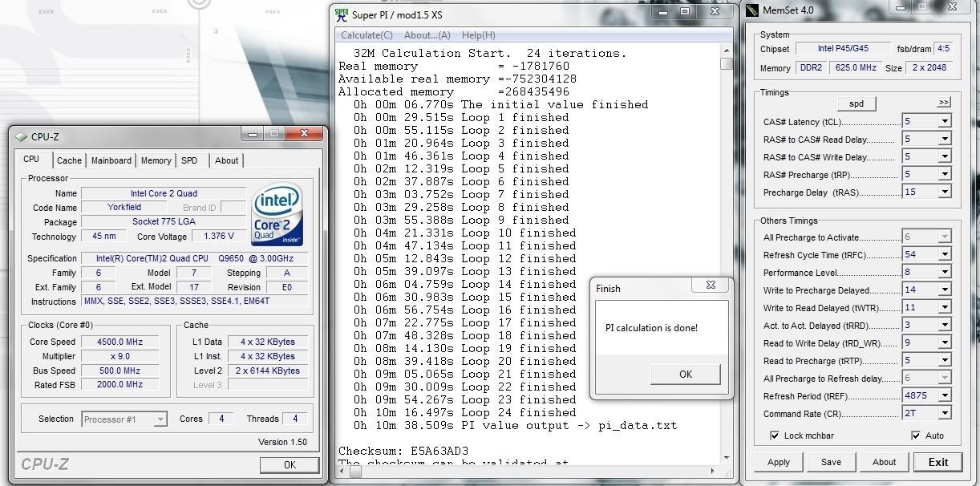This screenshot has width=980, height=486.
Task: Click 'The initial value finished' line
Action: [x=500, y=104]
